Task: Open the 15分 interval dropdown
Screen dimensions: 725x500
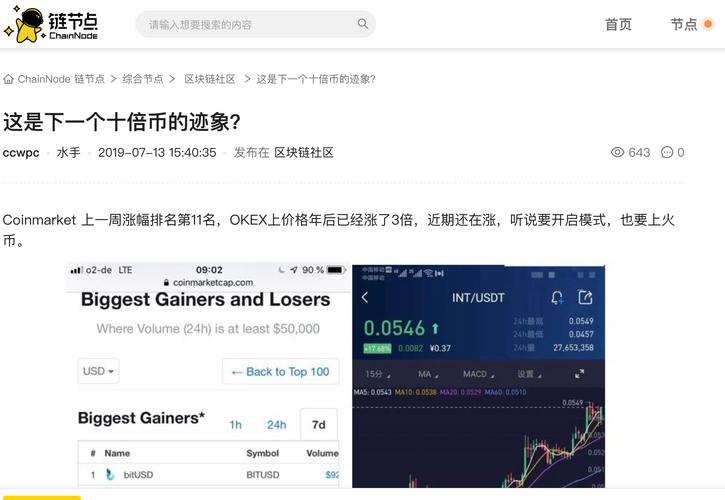Action: coord(378,374)
